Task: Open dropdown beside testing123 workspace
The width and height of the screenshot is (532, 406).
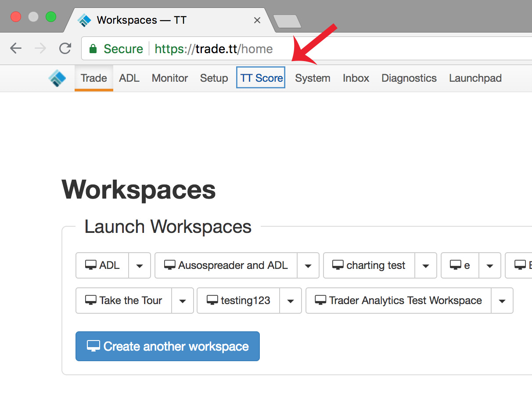Action: point(290,301)
